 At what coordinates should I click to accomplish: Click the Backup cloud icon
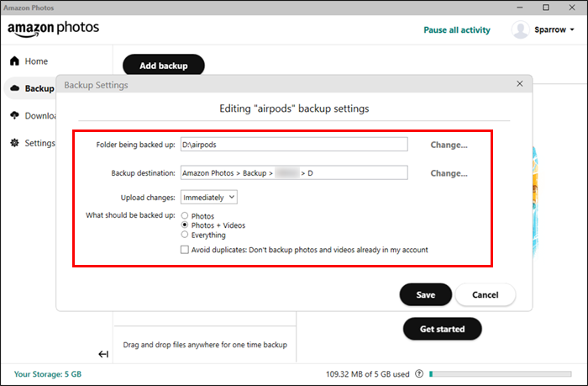pos(14,88)
